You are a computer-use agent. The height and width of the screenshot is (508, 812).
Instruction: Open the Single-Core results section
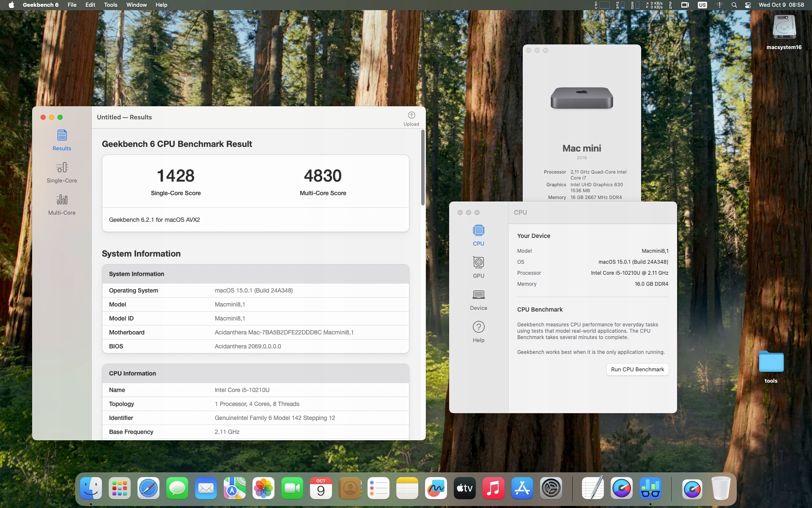coord(62,172)
